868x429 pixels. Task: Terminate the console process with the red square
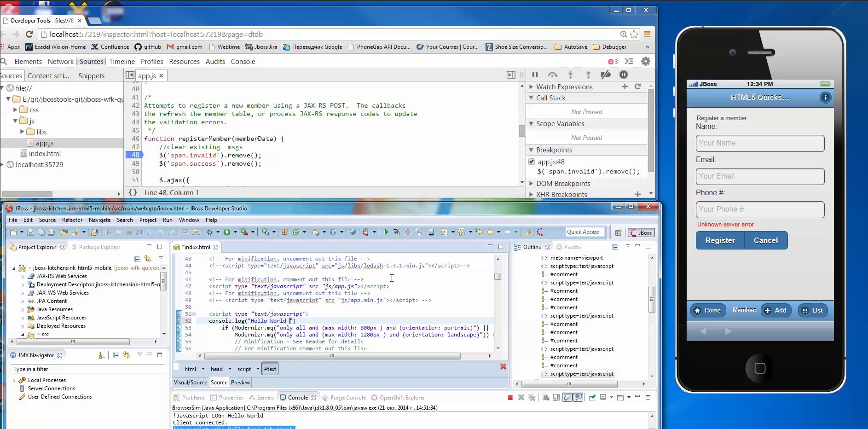510,397
